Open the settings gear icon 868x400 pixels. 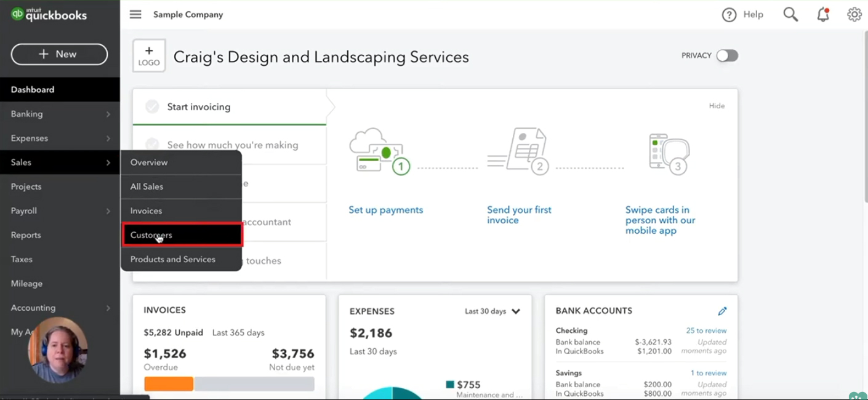tap(854, 14)
